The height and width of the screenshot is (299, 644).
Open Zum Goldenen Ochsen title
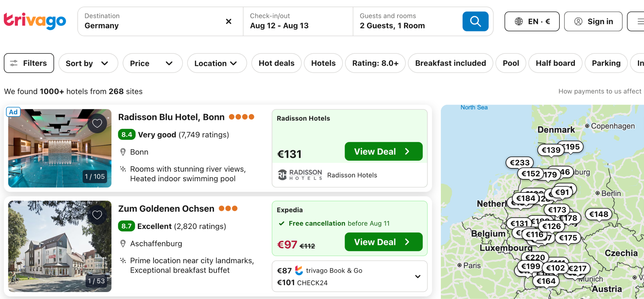[x=166, y=209]
